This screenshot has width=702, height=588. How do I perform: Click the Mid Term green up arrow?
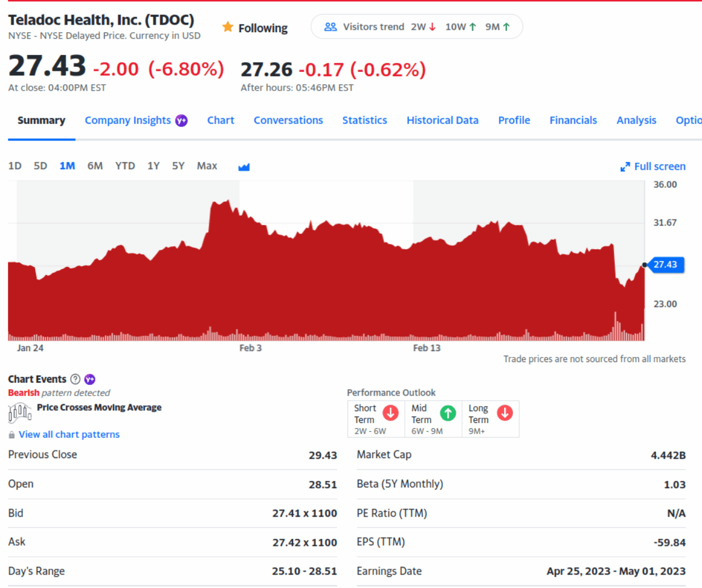point(448,413)
